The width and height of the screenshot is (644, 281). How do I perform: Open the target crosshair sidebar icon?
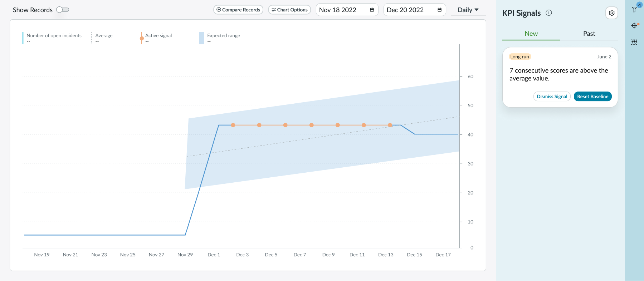point(634,25)
